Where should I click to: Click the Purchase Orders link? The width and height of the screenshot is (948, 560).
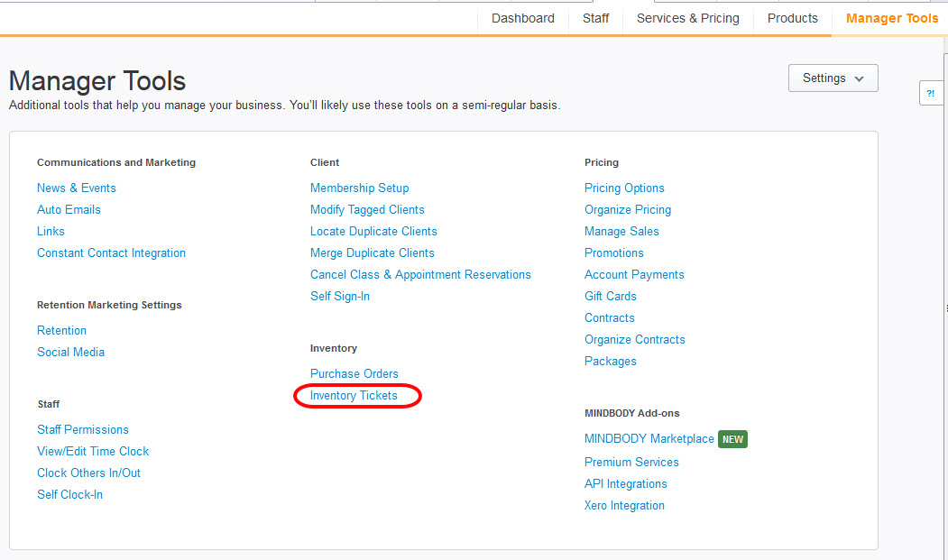click(x=354, y=374)
